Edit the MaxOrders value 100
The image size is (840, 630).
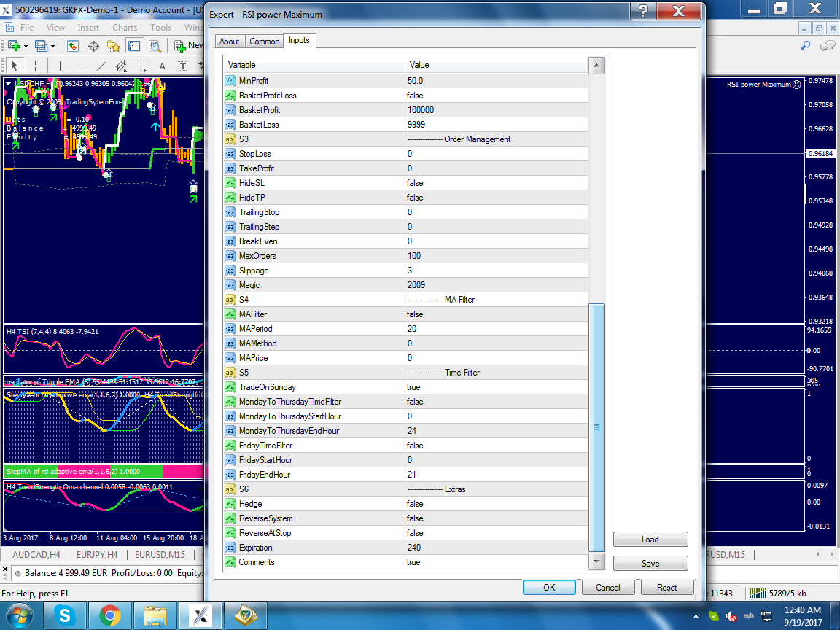[x=496, y=255]
